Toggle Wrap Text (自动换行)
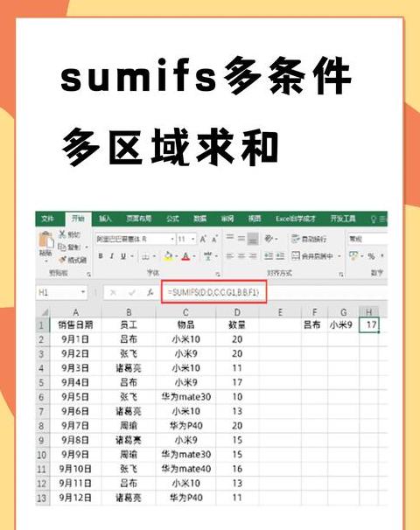Viewport: 420px width, 530px height. (x=309, y=239)
